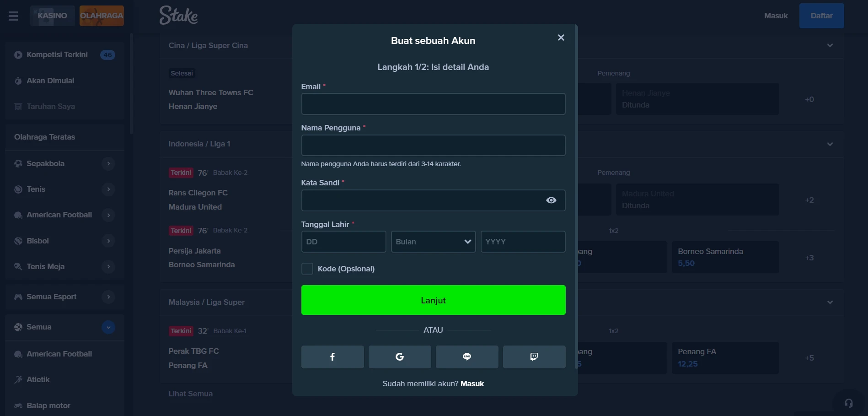Image resolution: width=868 pixels, height=416 pixels.
Task: Open Rans Cilegon FC vs Madura United match
Action: (198, 200)
